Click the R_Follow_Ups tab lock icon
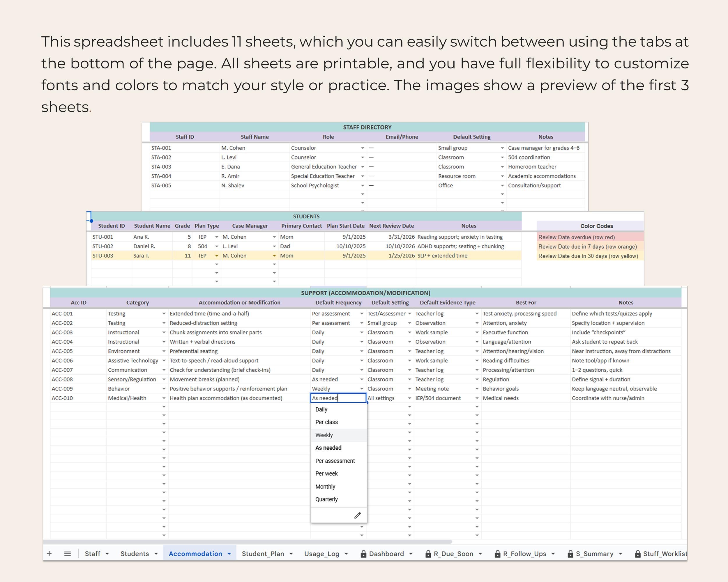Viewport: 728px width, 582px height. click(x=497, y=554)
